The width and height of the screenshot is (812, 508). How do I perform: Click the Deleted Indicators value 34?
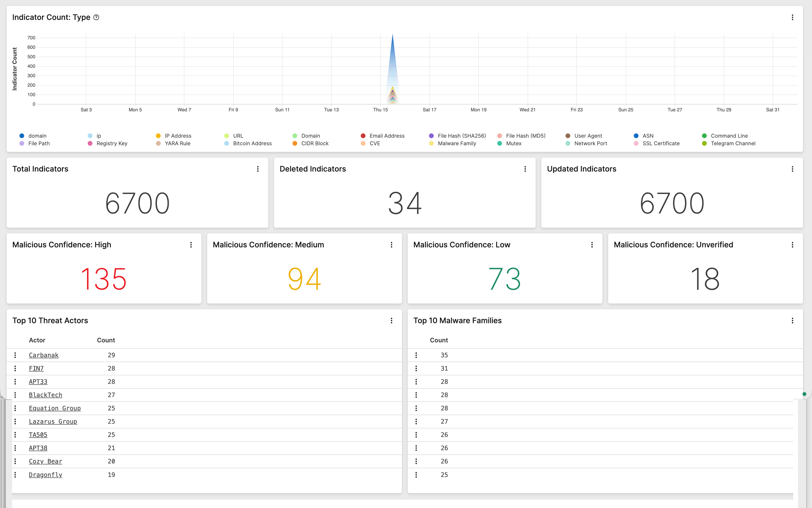click(405, 203)
